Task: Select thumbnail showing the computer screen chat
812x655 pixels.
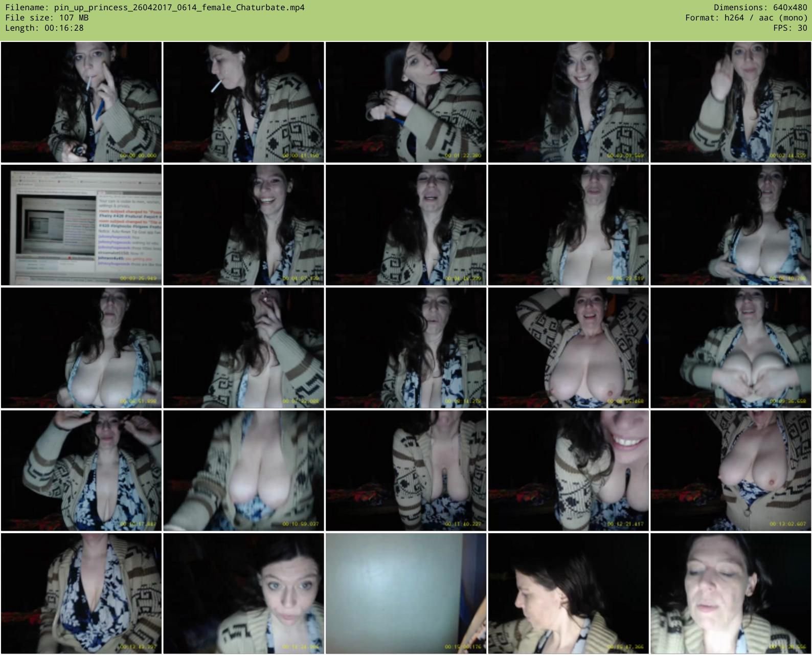Action: [x=81, y=225]
